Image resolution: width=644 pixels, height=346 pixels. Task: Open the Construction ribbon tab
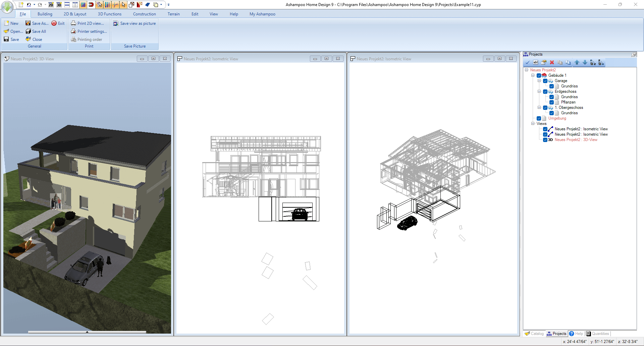pyautogui.click(x=144, y=14)
